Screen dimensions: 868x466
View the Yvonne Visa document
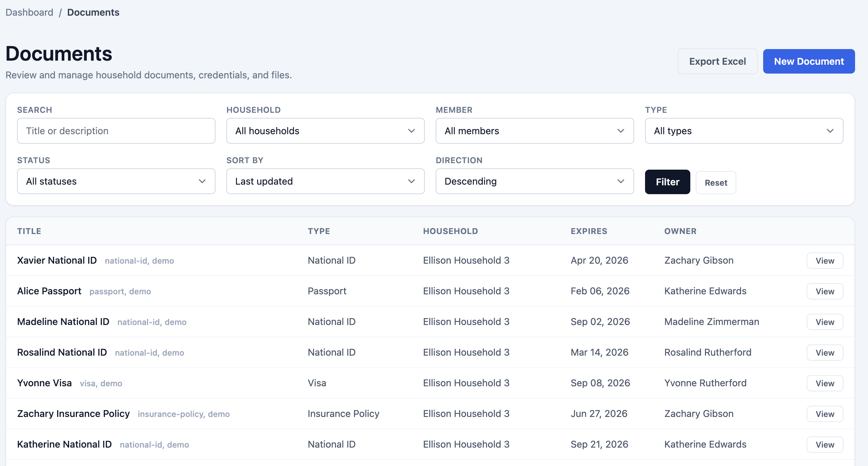point(824,383)
